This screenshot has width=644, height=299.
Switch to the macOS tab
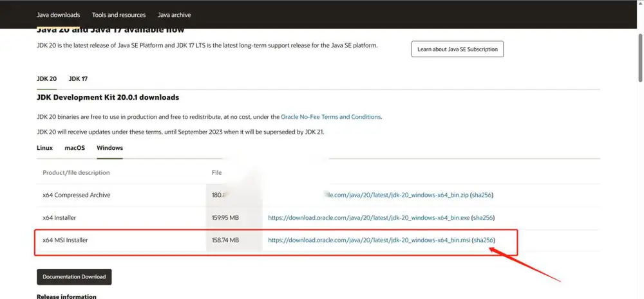coord(75,148)
